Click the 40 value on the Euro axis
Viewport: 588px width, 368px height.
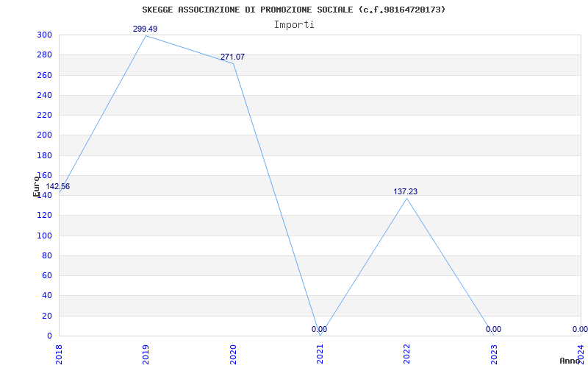[x=46, y=296]
